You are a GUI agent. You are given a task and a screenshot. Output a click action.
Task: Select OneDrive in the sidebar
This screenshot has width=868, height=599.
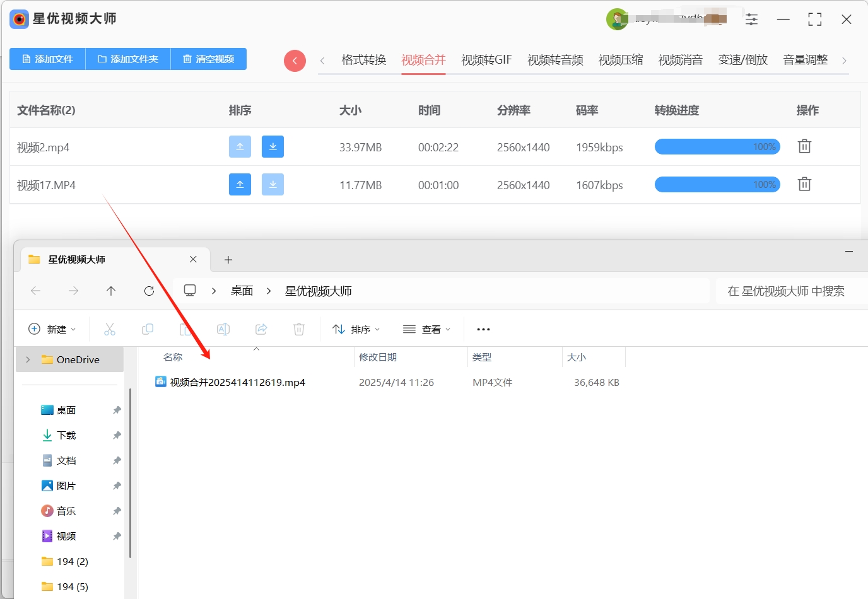pos(71,359)
